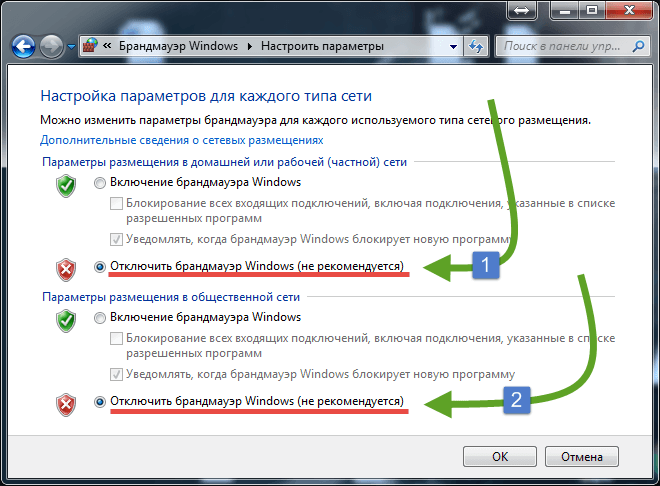Screen dimensions: 660x486
Task: Open the address bar history dropdown
Action: click(453, 46)
